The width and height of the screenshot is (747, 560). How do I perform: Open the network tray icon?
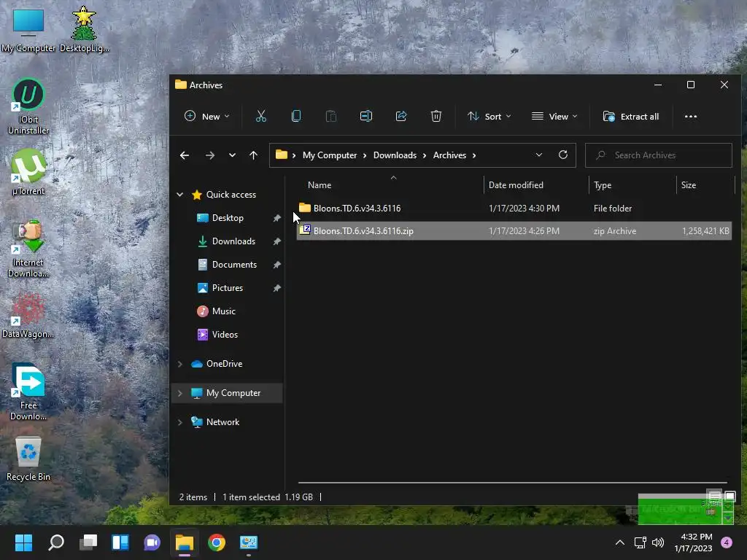pos(640,542)
